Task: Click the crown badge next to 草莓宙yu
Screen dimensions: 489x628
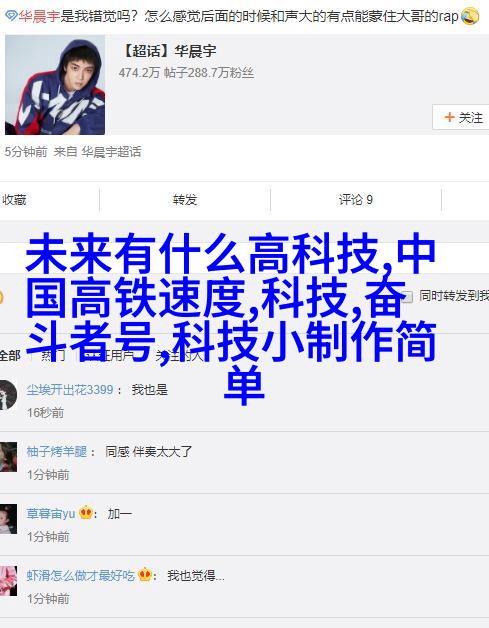Action: click(86, 513)
